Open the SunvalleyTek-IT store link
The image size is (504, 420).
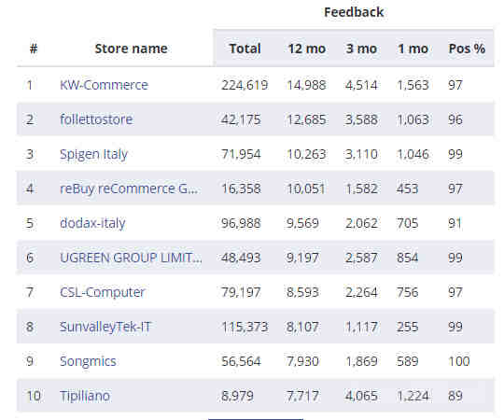105,327
